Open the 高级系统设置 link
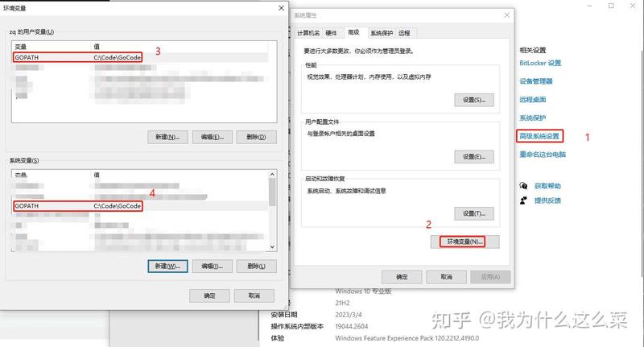Image resolution: width=644 pixels, height=347 pixels. (539, 136)
